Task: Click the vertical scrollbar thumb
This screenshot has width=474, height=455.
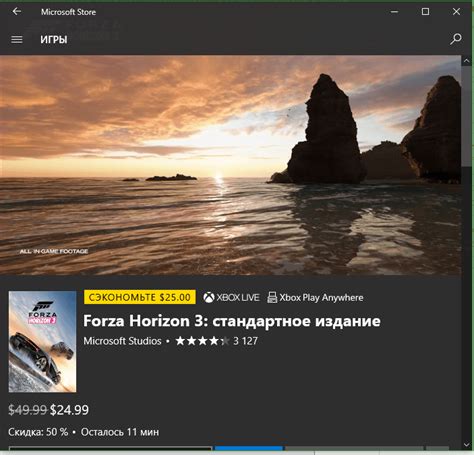Action: click(x=466, y=116)
